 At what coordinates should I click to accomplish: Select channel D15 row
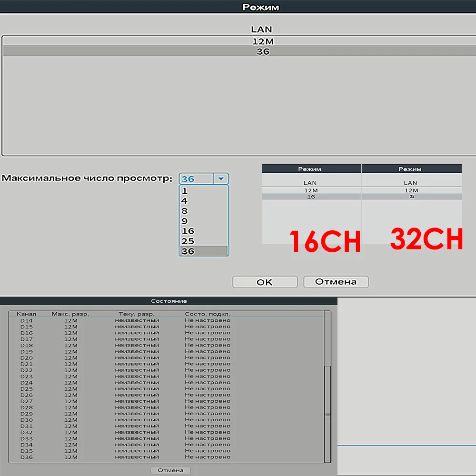(x=166, y=327)
